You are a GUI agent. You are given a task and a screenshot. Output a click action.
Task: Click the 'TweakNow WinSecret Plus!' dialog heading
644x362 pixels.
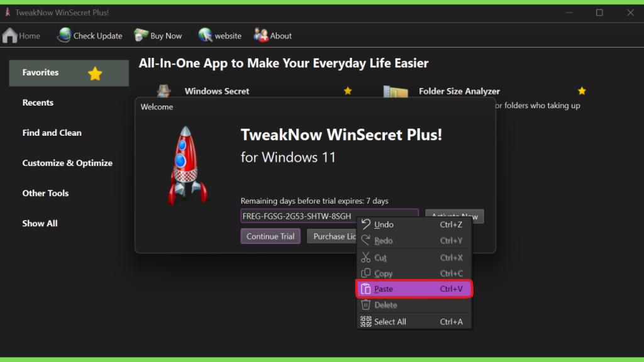point(341,134)
